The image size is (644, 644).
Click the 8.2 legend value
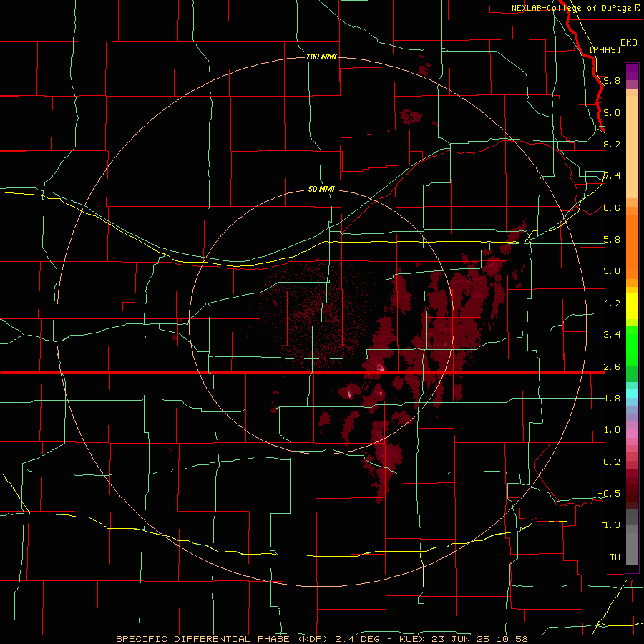pos(612,144)
